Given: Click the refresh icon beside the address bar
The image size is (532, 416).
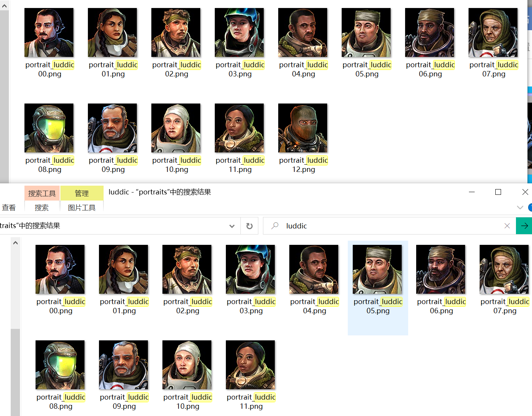Looking at the screenshot, I should (249, 226).
